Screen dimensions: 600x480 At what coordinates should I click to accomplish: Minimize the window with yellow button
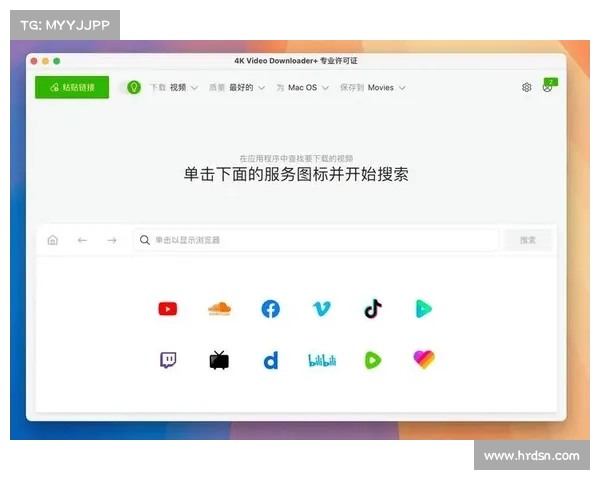click(46, 61)
